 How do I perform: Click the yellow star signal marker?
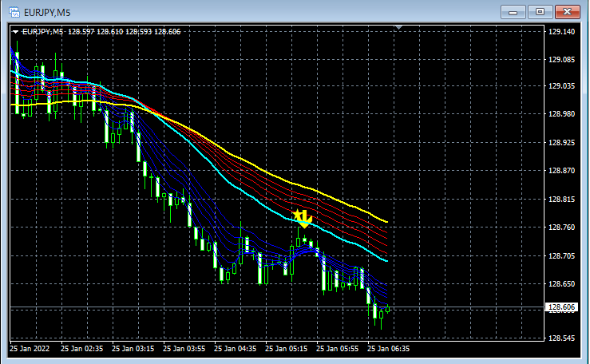pos(297,215)
